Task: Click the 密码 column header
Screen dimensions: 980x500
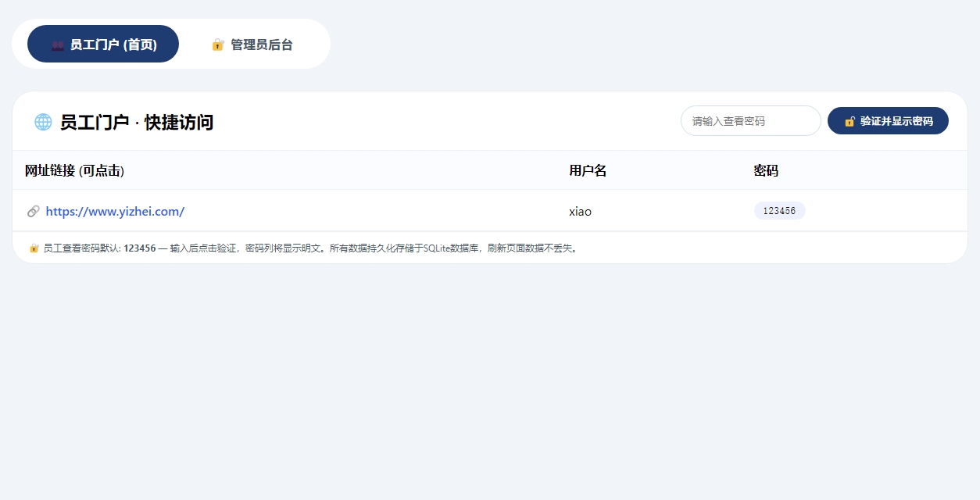Action: [766, 170]
